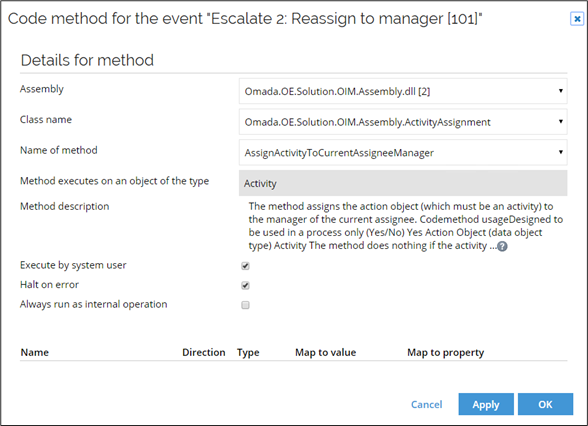Confirm with the OK button
The image size is (588, 426).
(545, 404)
